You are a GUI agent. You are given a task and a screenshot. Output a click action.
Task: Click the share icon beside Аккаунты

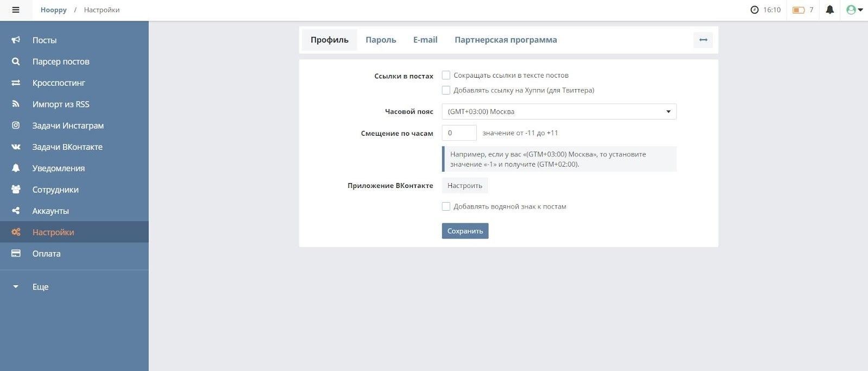pyautogui.click(x=16, y=211)
